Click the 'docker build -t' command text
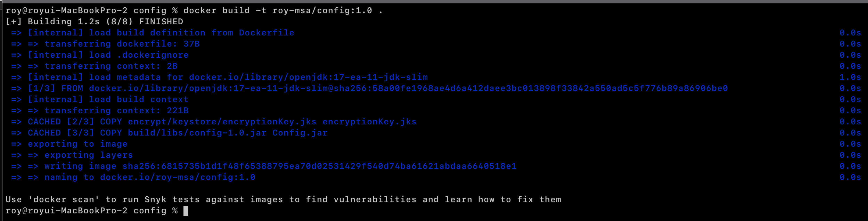 [x=225, y=10]
